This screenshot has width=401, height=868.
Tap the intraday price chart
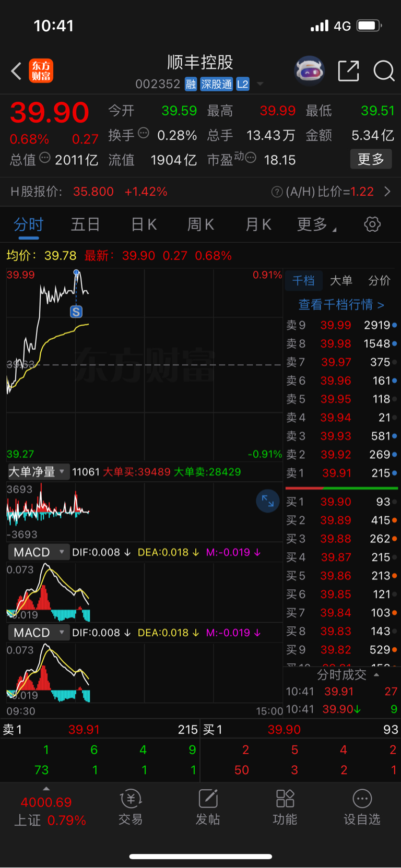pyautogui.click(x=144, y=364)
